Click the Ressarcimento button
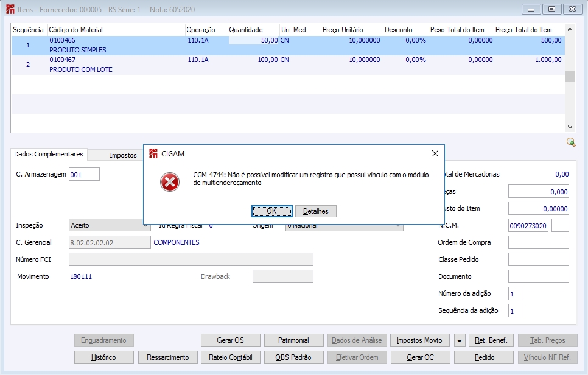The image size is (588, 375). pyautogui.click(x=167, y=357)
